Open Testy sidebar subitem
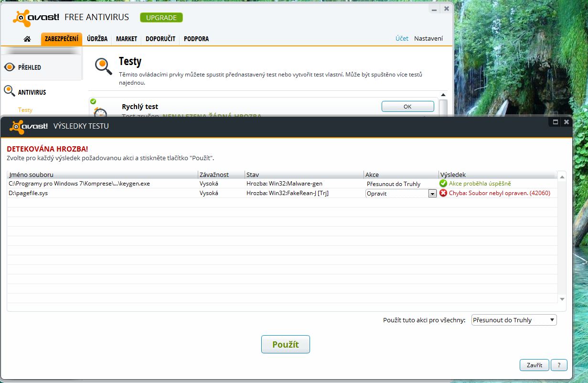The image size is (588, 383). [25, 110]
